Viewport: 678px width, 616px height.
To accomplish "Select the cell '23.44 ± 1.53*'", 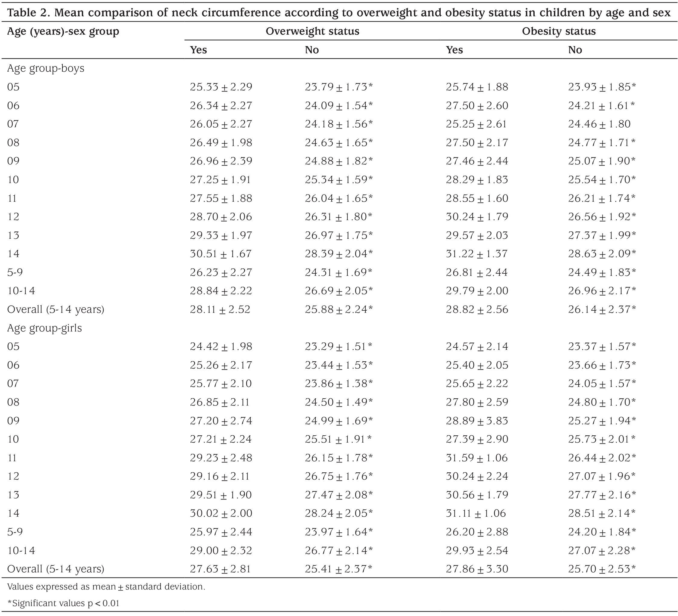I will tap(339, 365).
